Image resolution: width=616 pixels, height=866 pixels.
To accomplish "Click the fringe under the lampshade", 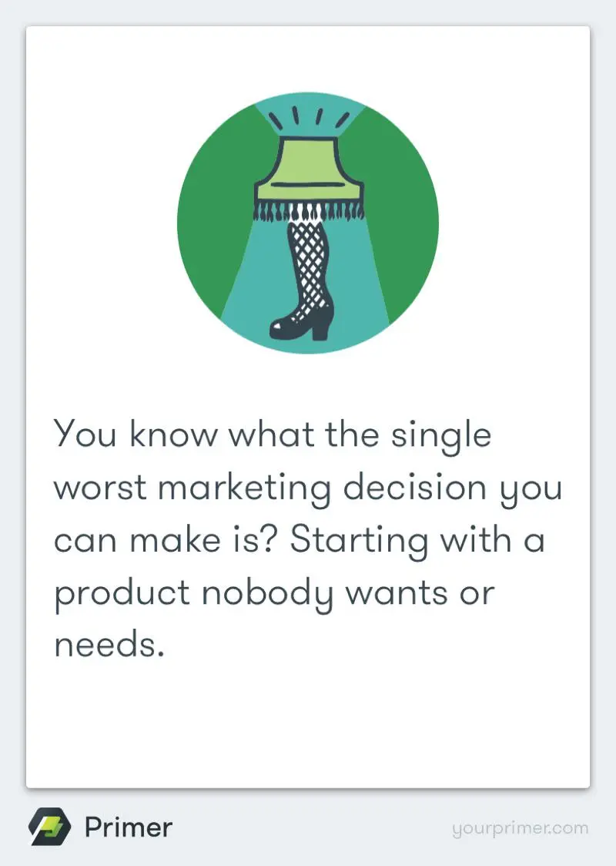I will pyautogui.click(x=306, y=210).
